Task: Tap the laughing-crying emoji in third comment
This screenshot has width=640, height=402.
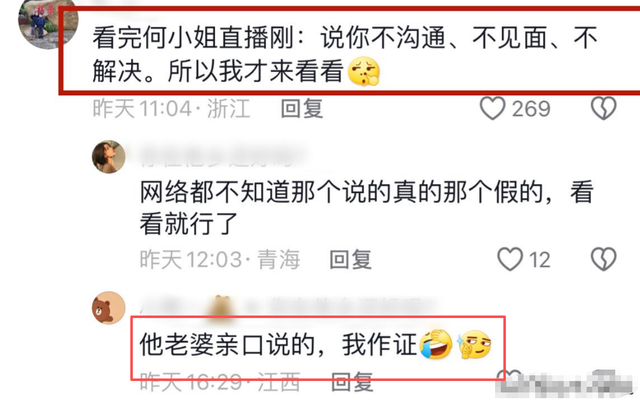Action: click(x=436, y=345)
